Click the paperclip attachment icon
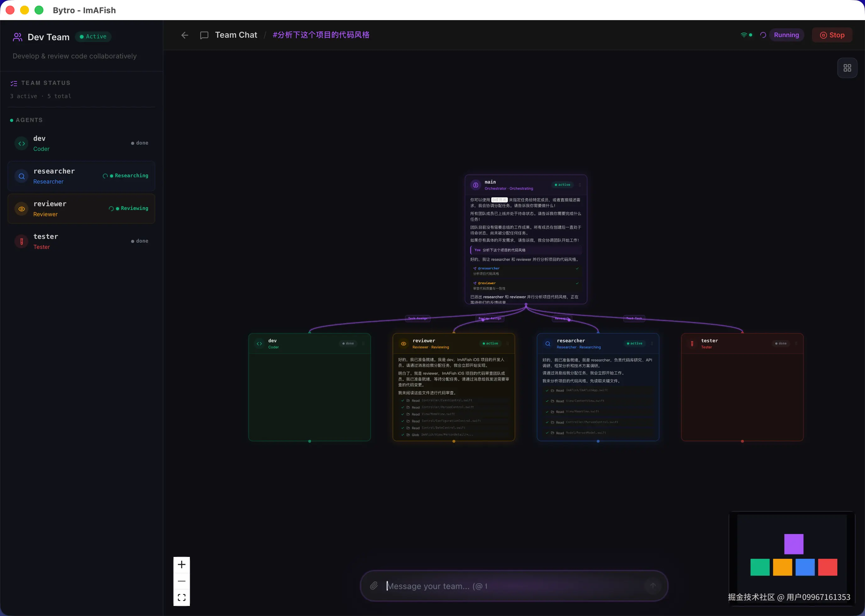Viewport: 865px width, 616px height. pos(374,586)
